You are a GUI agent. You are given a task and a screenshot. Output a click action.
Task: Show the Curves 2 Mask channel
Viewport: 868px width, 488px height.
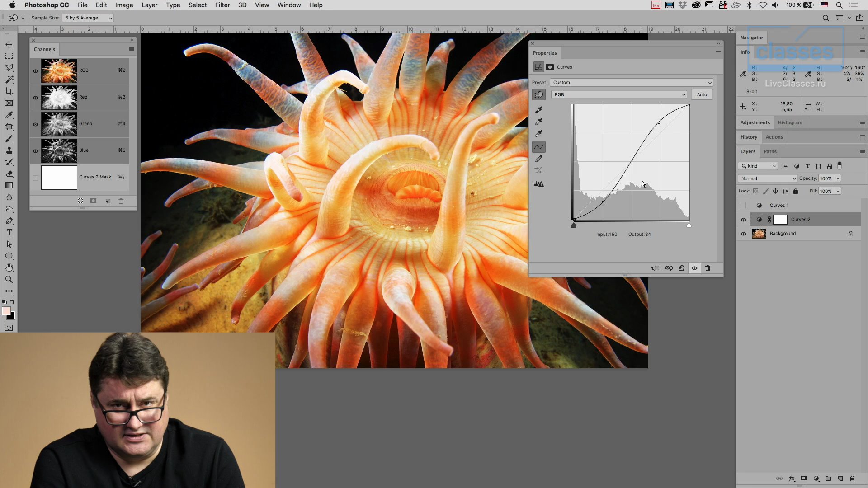(35, 178)
